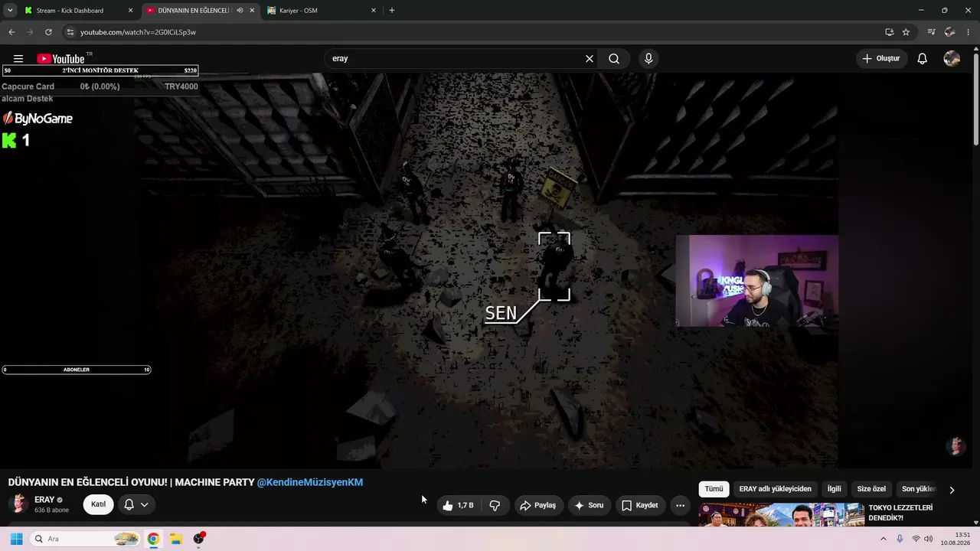Share the video with Paylaş
The width and height of the screenshot is (980, 551).
pos(537,505)
